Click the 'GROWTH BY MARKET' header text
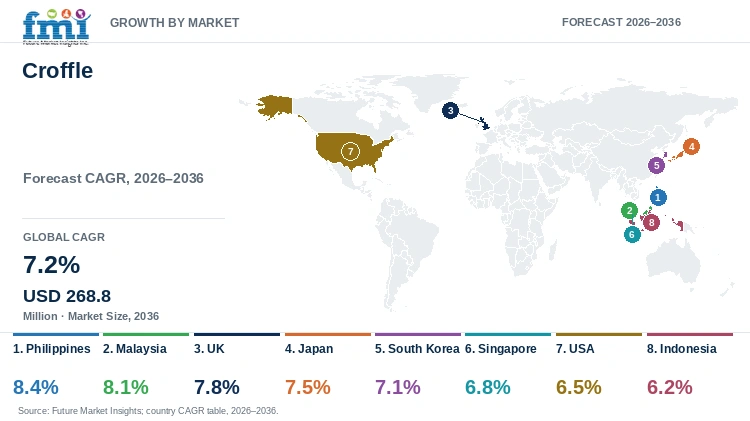The height and width of the screenshot is (421, 750). coord(175,22)
